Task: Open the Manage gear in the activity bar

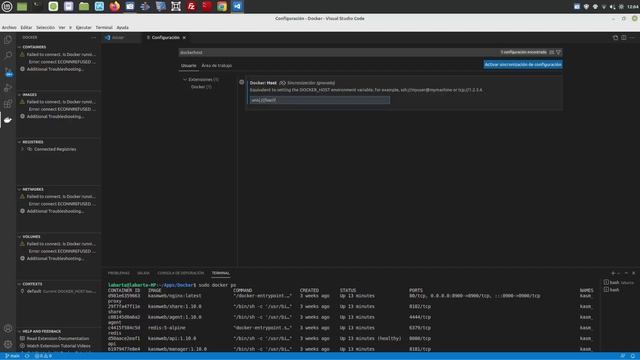Action: tap(8, 344)
